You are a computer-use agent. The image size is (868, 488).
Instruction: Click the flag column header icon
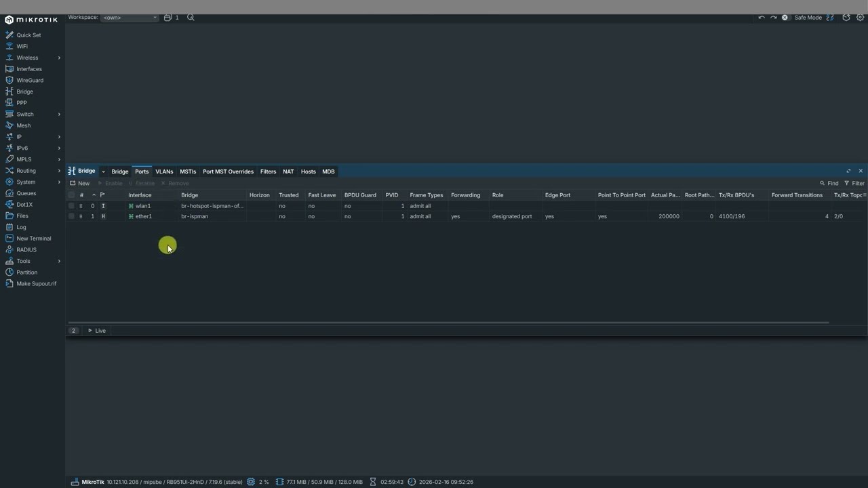tap(102, 195)
